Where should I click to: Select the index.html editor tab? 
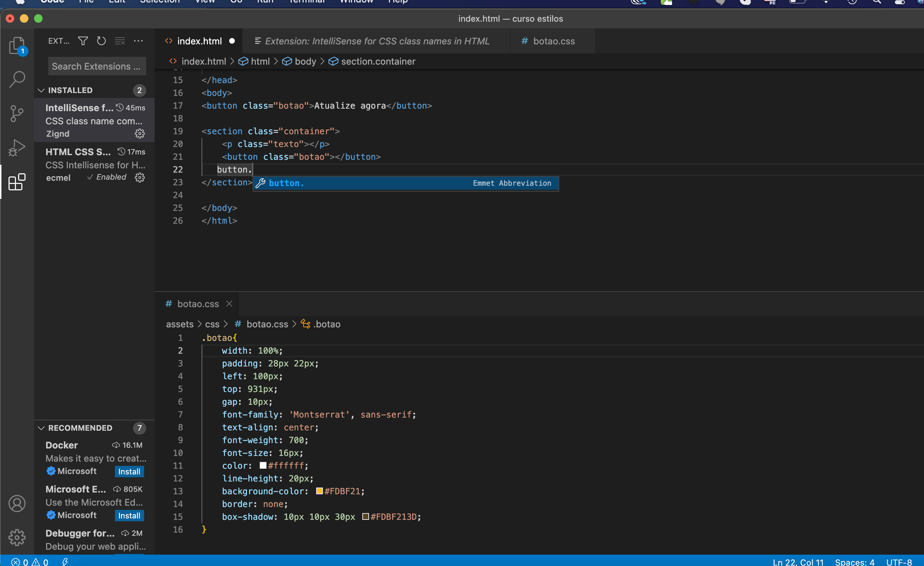tap(198, 41)
